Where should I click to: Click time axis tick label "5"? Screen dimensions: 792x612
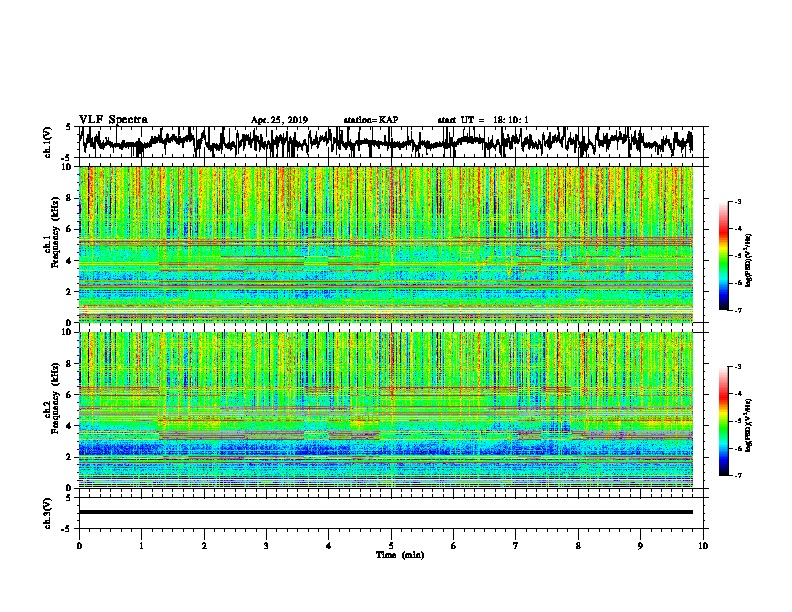pos(391,546)
